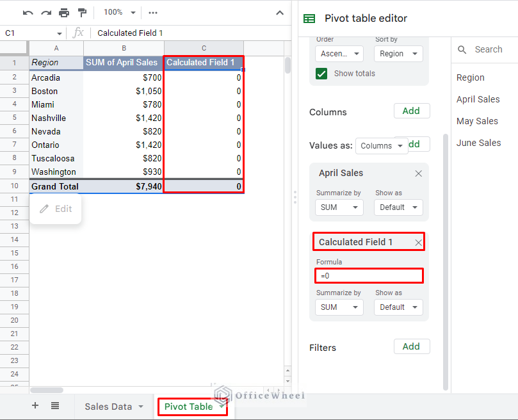Switch to the Sales Data sheet tab
This screenshot has height=420, width=518.
113,407
